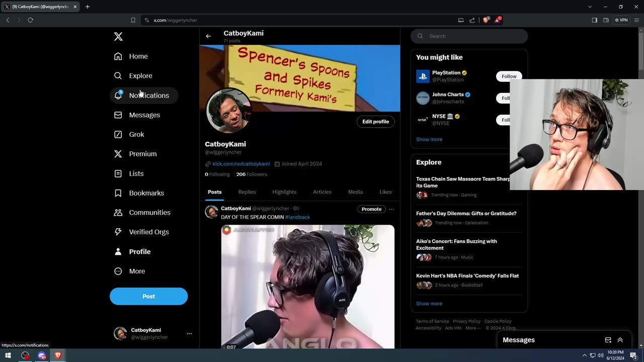The height and width of the screenshot is (362, 644).
Task: Click the Verified Orgs lightning icon
Action: click(118, 232)
